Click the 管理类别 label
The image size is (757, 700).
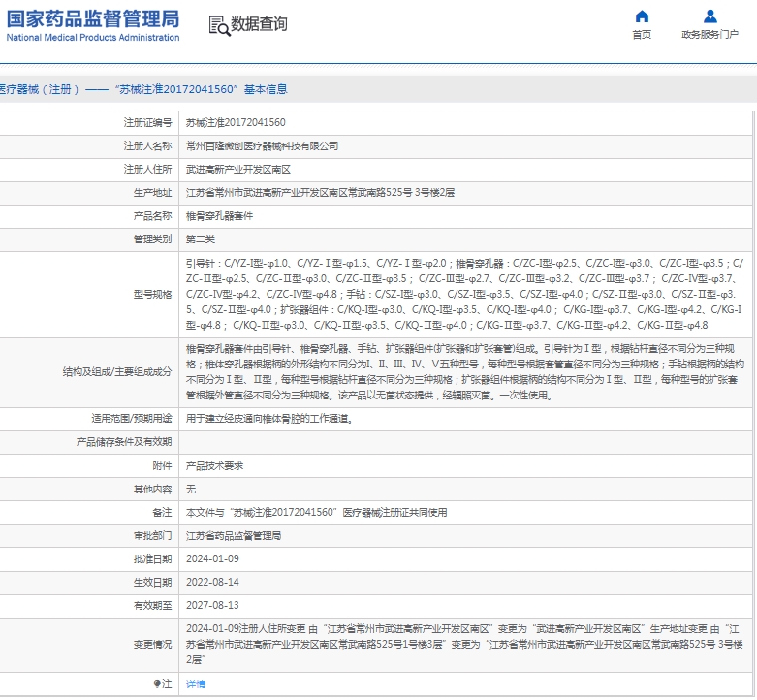pos(152,239)
